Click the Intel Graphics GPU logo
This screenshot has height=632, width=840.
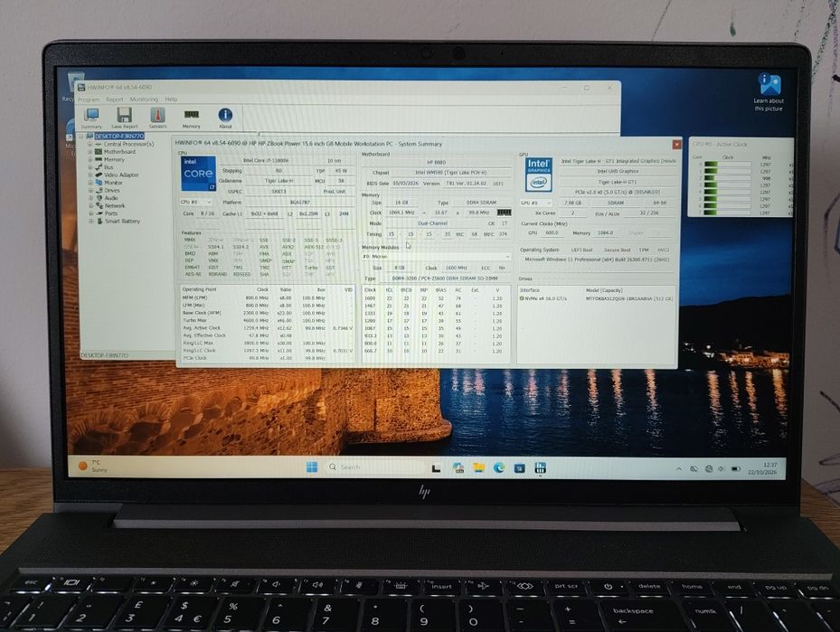point(538,175)
